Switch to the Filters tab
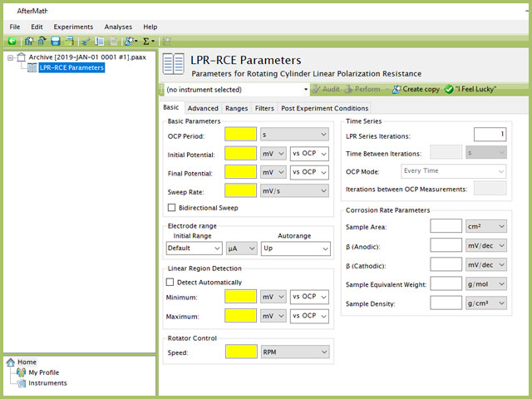 click(x=264, y=108)
